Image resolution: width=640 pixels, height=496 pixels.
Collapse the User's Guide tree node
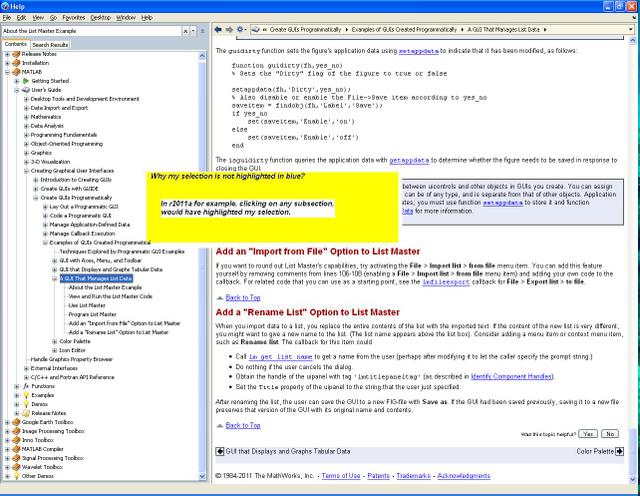click(x=16, y=90)
